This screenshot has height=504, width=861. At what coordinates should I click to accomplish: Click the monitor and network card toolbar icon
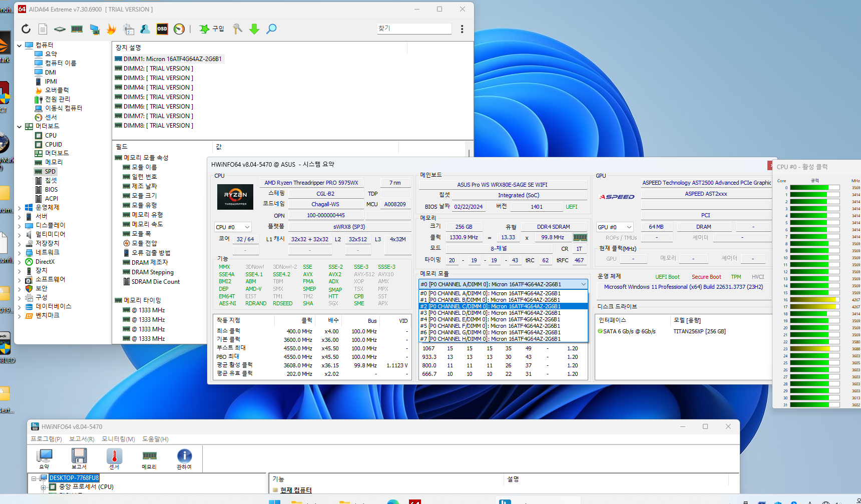tap(94, 29)
